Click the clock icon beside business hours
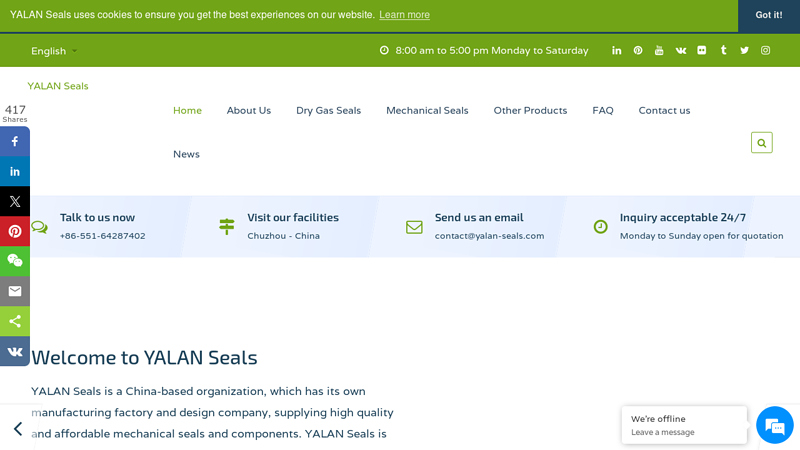Screen dimensions: 800x450 pyautogui.click(x=384, y=50)
